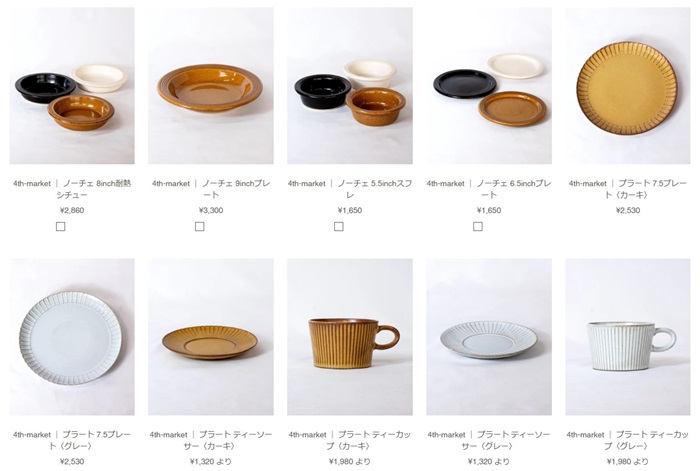The width and height of the screenshot is (700, 471).
Task: Open the grey tea cup image
Action: [x=628, y=337]
